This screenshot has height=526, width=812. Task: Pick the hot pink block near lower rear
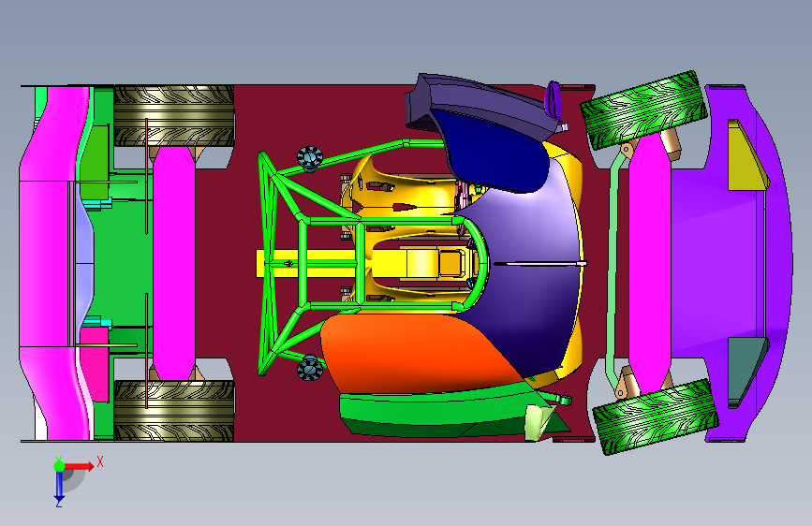[95, 362]
